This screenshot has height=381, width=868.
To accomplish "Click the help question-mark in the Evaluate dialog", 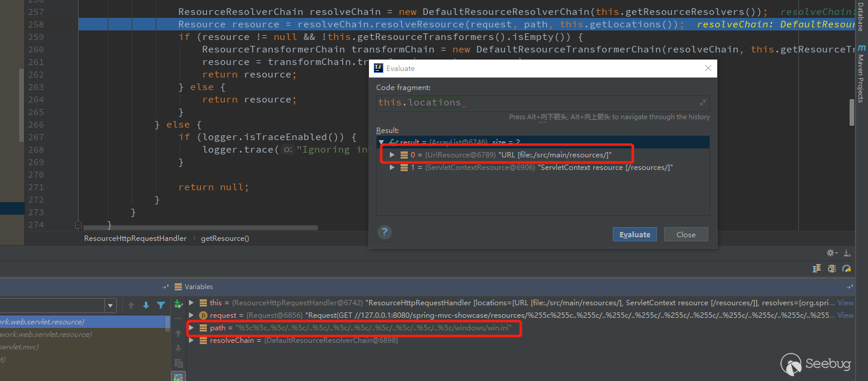I will pos(385,233).
